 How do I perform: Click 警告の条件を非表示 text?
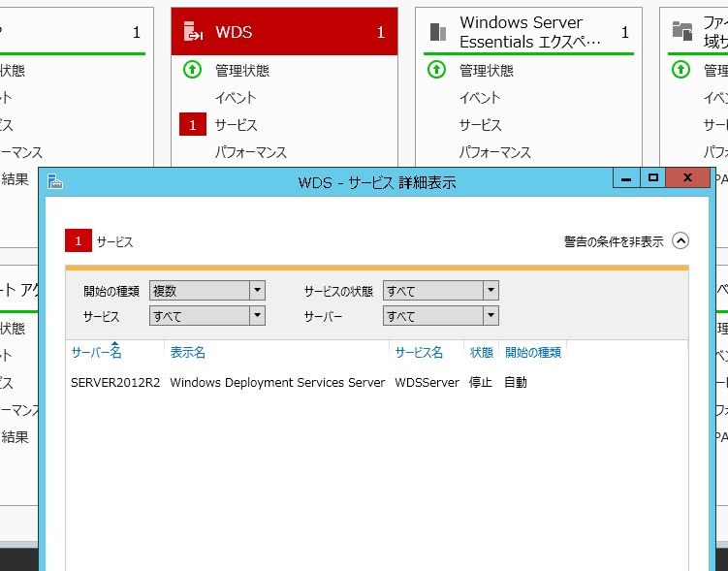click(614, 241)
